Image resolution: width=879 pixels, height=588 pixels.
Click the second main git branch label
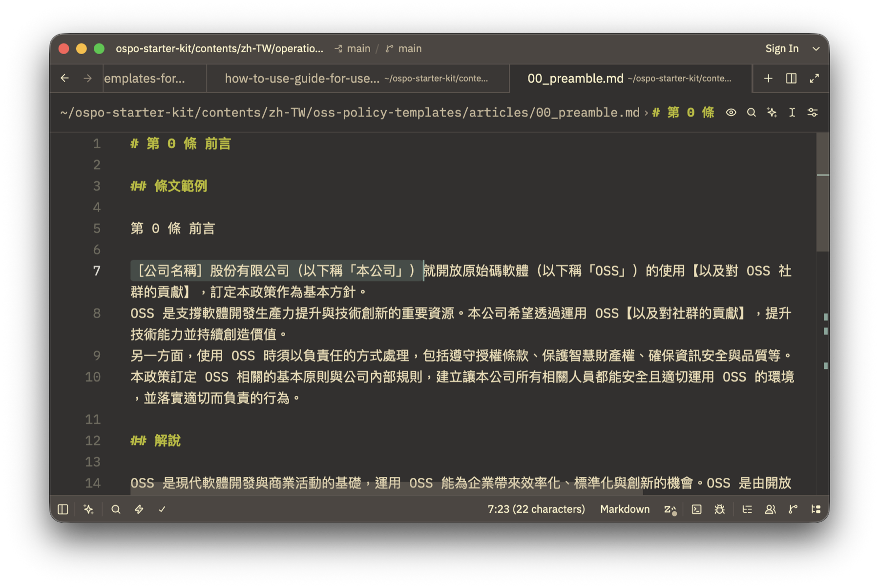point(404,49)
